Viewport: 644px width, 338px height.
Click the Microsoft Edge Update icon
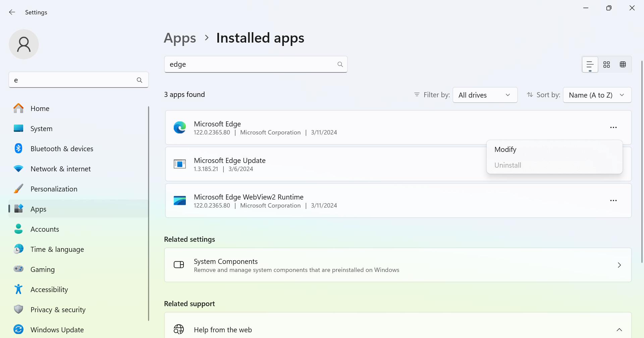pos(180,164)
